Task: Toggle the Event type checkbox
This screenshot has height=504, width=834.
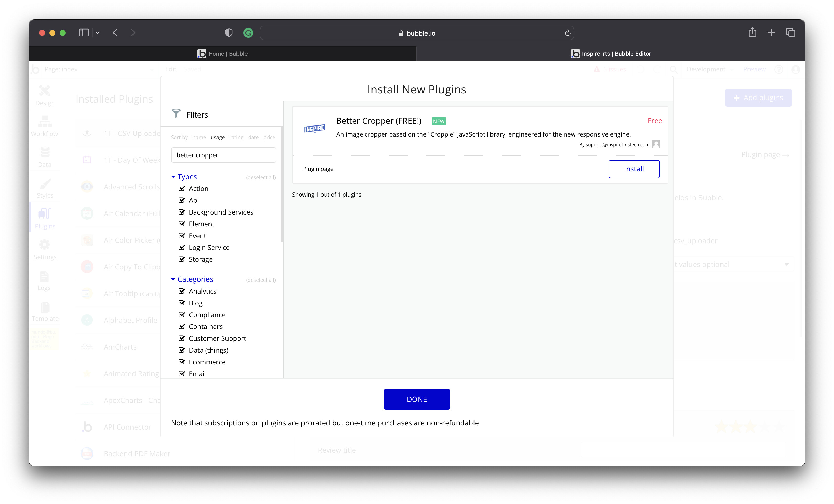Action: click(182, 236)
